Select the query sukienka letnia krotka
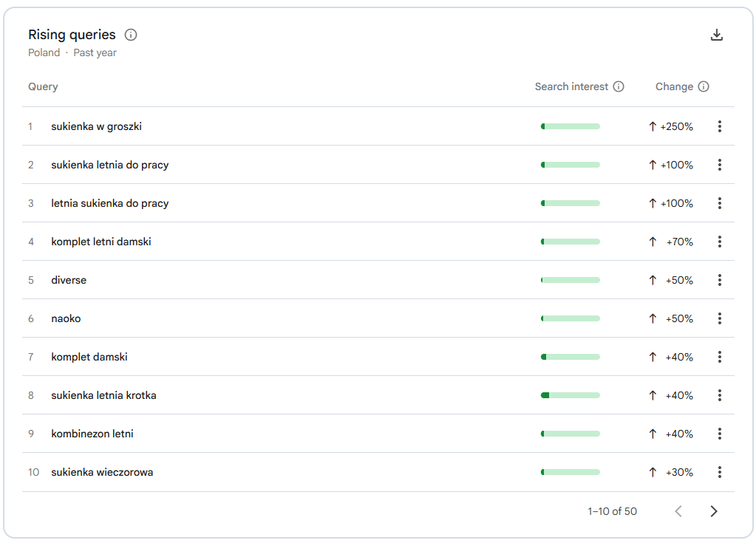This screenshot has width=756, height=543. [103, 395]
